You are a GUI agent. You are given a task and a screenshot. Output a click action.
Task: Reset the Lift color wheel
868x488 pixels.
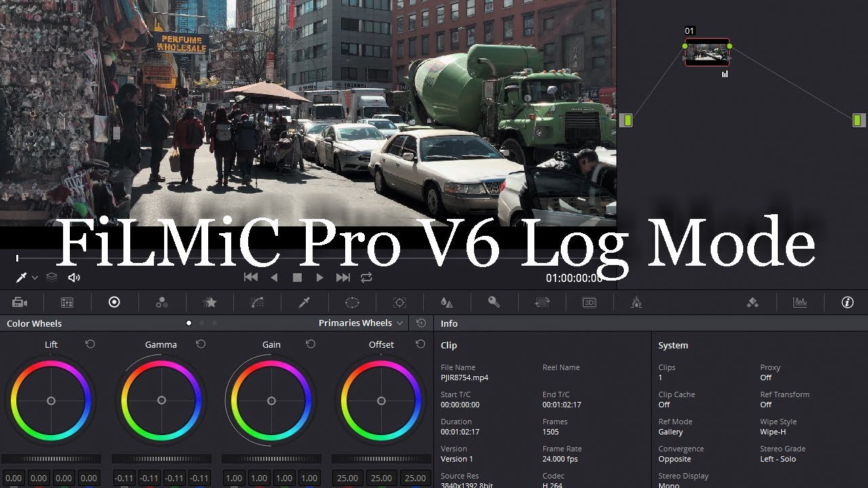[x=90, y=344]
